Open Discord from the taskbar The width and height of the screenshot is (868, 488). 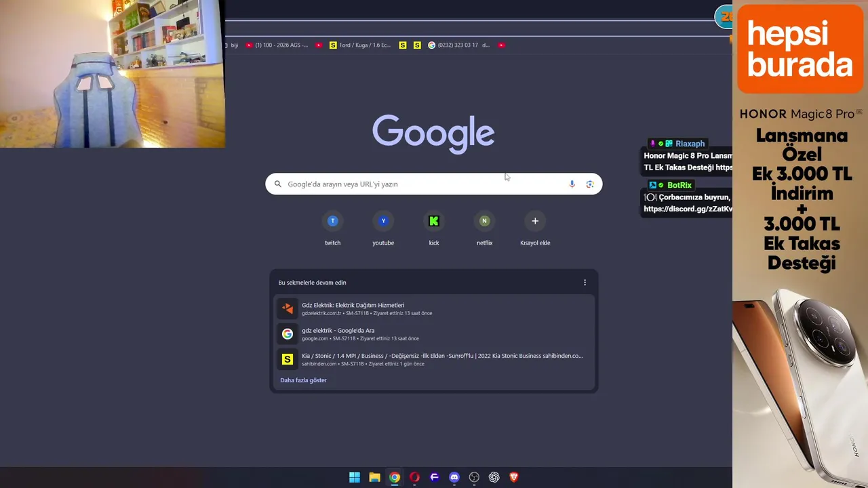(x=454, y=477)
